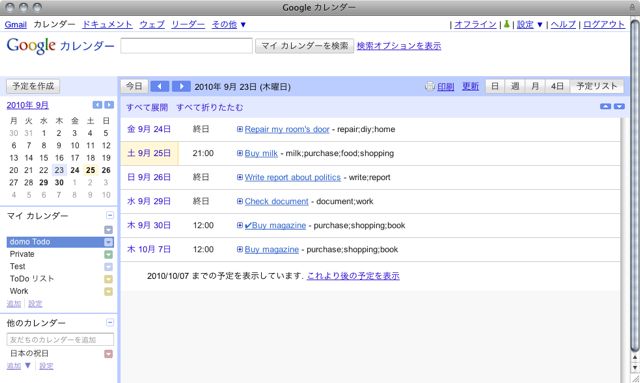Toggle the ToDo リスト calendar visibility

[32, 279]
